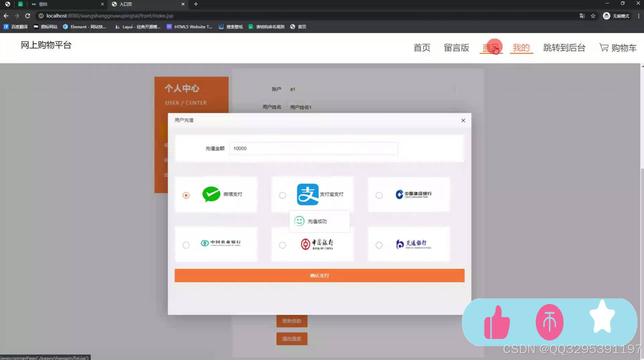This screenshot has width=644, height=360.
Task: Click the thumbs-up like icon
Action: pos(497,322)
